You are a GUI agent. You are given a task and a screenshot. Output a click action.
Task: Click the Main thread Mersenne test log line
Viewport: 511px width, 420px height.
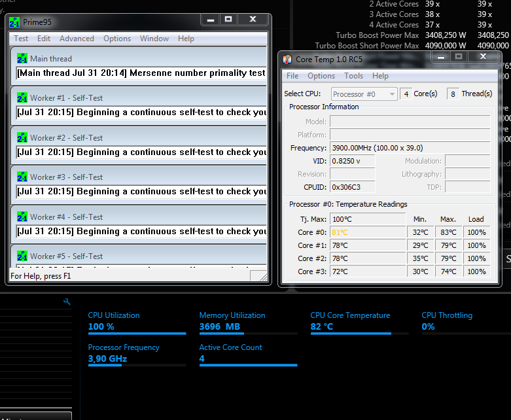pyautogui.click(x=141, y=73)
